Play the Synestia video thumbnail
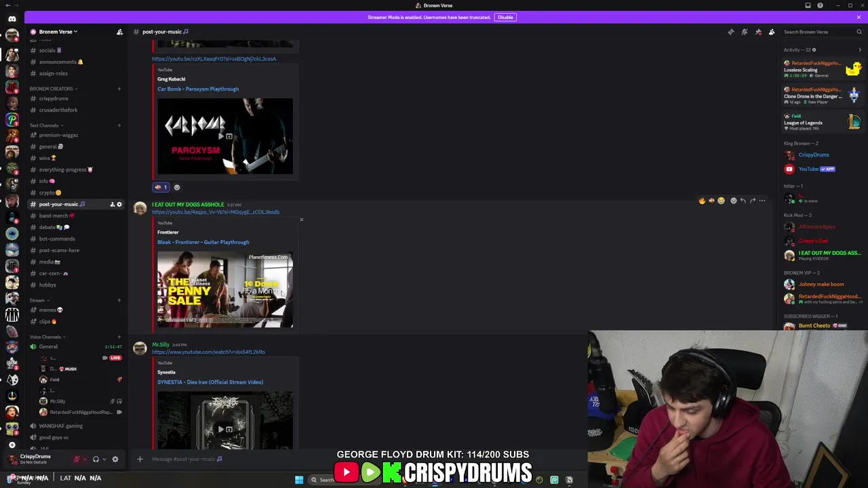The width and height of the screenshot is (868, 488). point(225,420)
